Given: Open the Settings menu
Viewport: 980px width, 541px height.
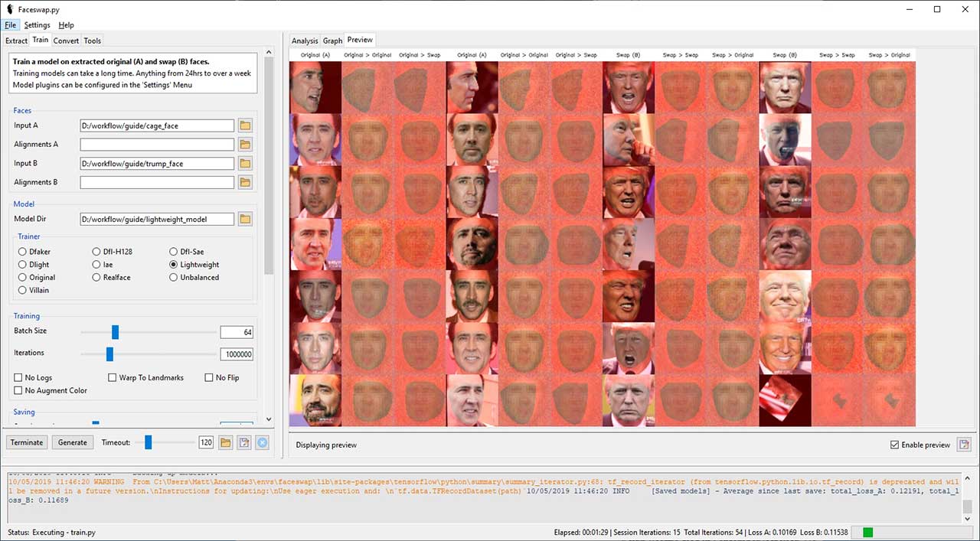Looking at the screenshot, I should (37, 25).
